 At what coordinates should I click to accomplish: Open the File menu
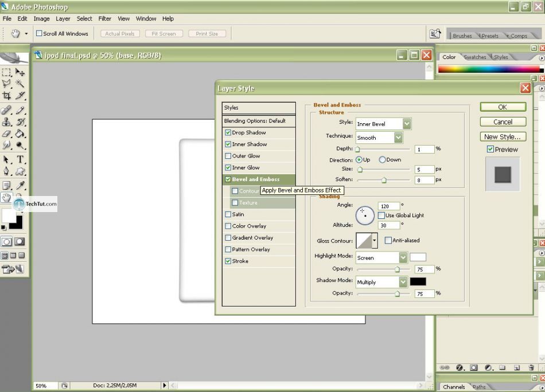pyautogui.click(x=7, y=19)
